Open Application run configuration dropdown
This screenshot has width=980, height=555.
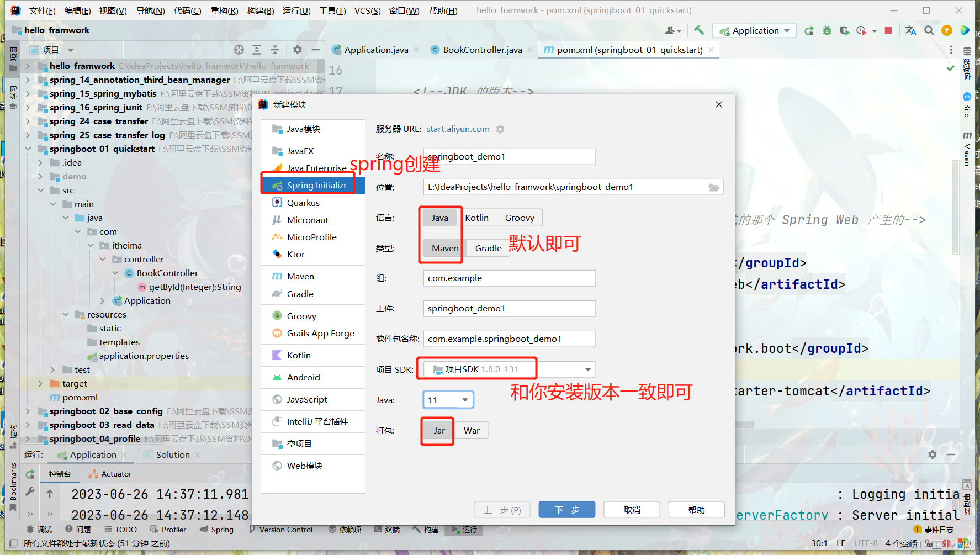[755, 30]
